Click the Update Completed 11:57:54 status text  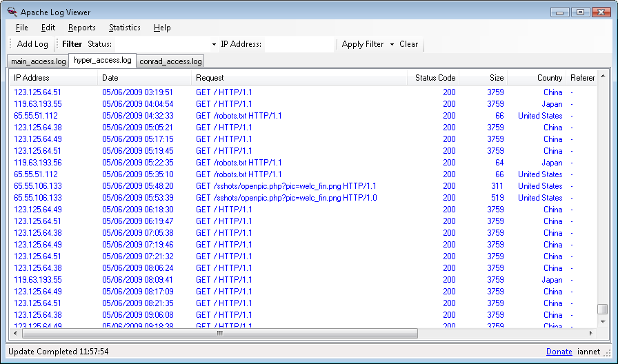coord(59,352)
